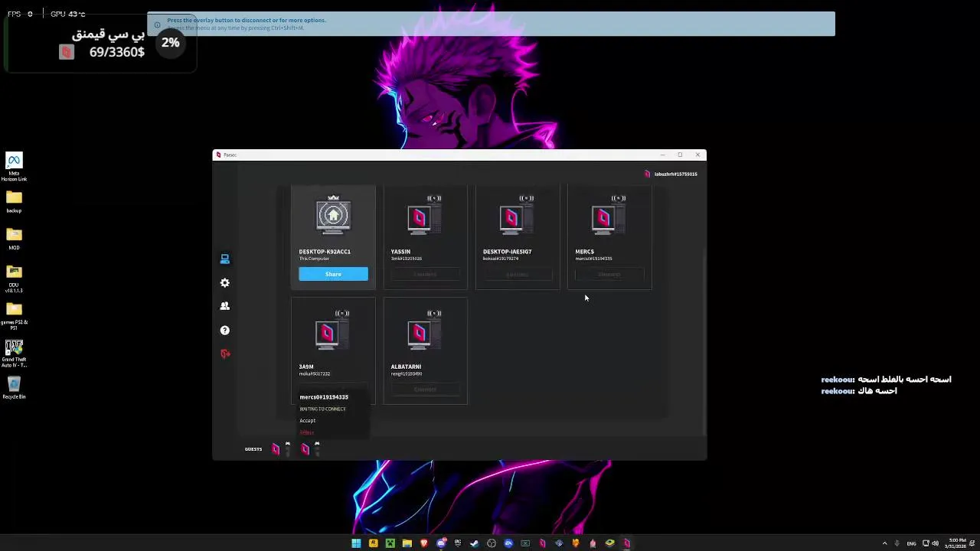This screenshot has width=980, height=551.
Task: Open the Help question mark icon
Action: point(225,330)
